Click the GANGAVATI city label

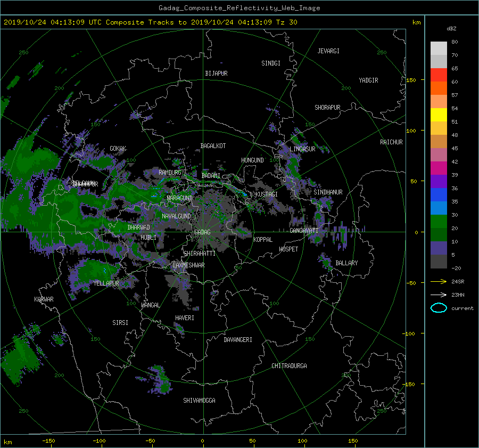(304, 231)
